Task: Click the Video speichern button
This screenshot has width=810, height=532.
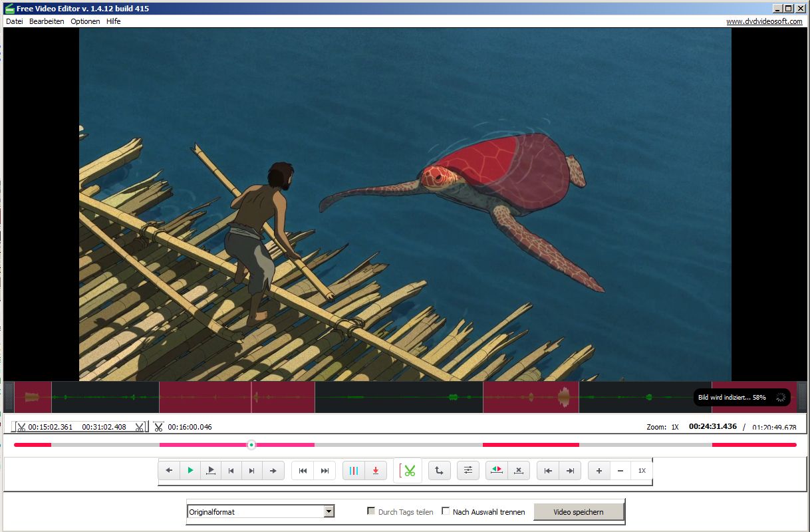Action: (x=579, y=512)
